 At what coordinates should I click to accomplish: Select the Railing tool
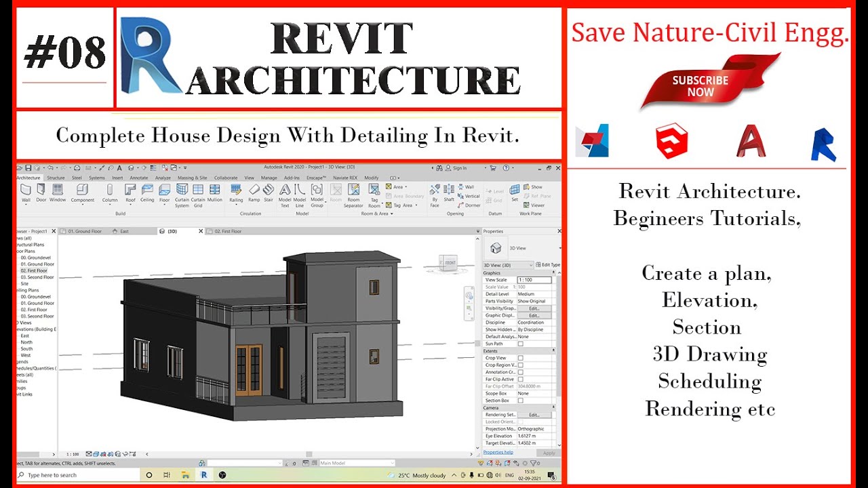point(236,192)
